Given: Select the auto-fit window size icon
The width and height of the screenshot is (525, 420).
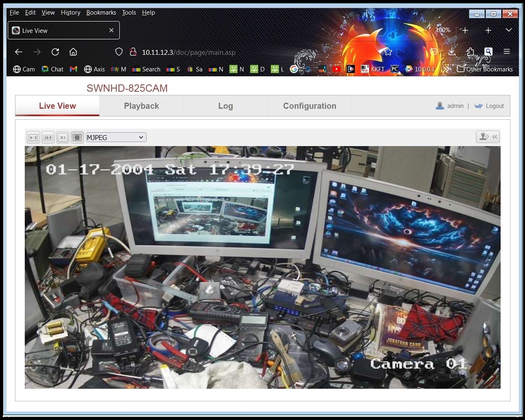Looking at the screenshot, I should 77,138.
